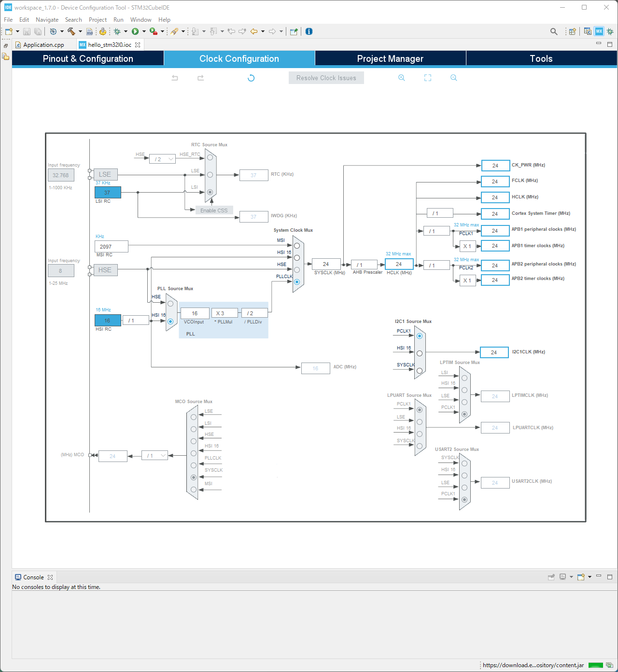Click the External Tools run icon
Viewport: 618px width, 672px height.
point(153,31)
